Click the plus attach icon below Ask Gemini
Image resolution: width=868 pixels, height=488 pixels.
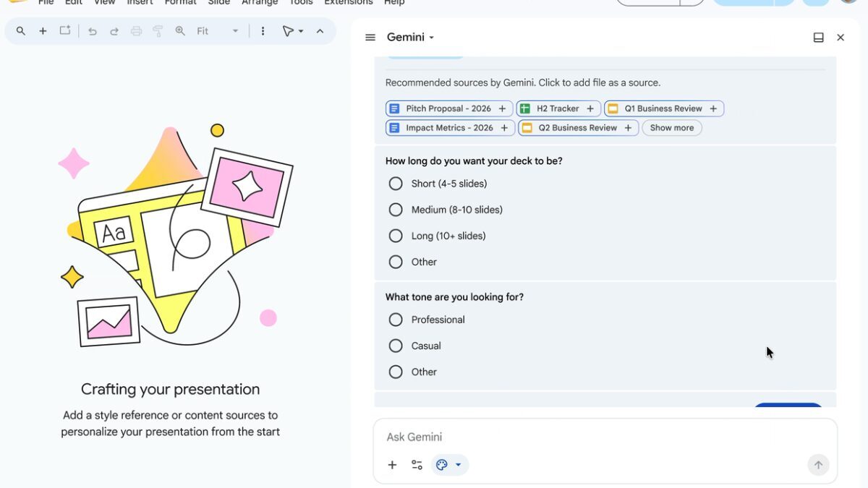point(392,465)
